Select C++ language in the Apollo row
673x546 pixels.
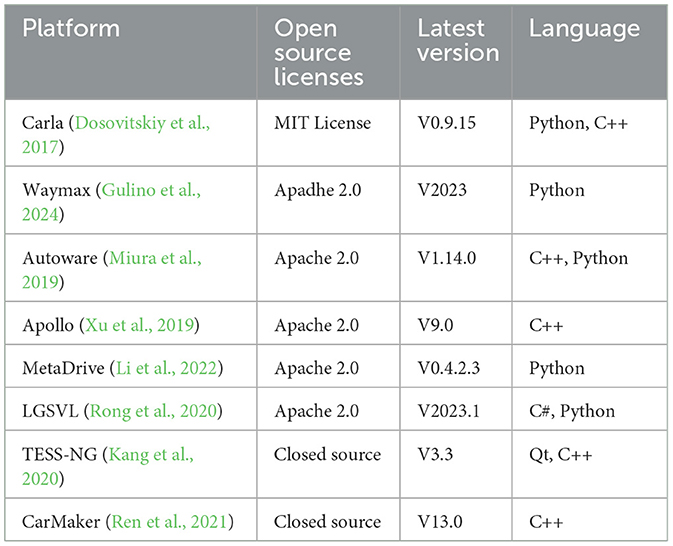pyautogui.click(x=546, y=325)
